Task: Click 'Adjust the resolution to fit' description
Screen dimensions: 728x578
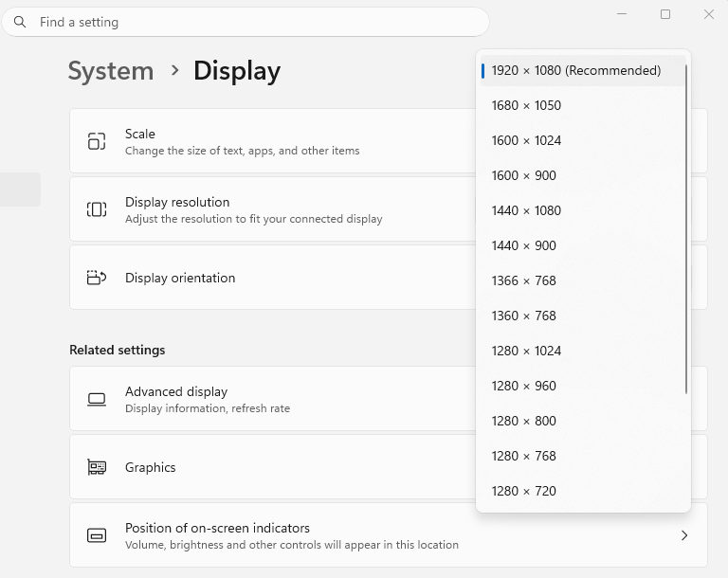Action: click(254, 219)
